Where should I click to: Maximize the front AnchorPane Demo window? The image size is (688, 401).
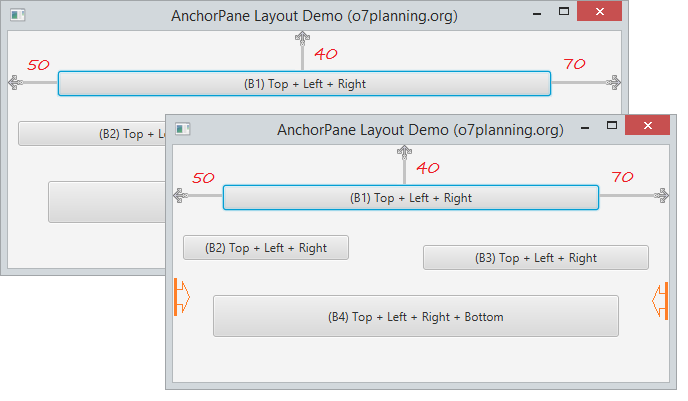tap(612, 125)
